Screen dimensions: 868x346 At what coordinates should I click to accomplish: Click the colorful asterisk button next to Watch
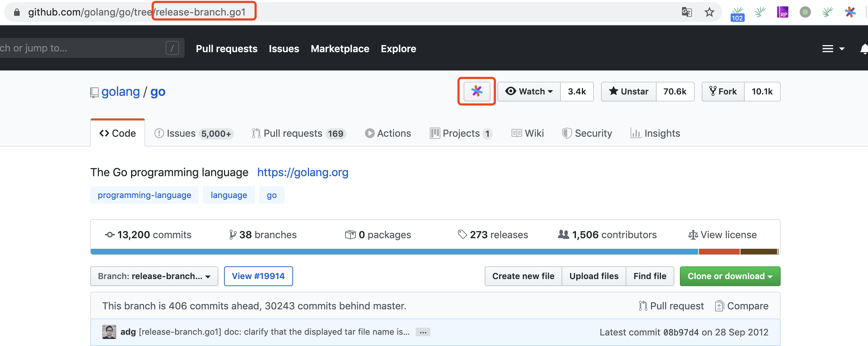tap(477, 91)
